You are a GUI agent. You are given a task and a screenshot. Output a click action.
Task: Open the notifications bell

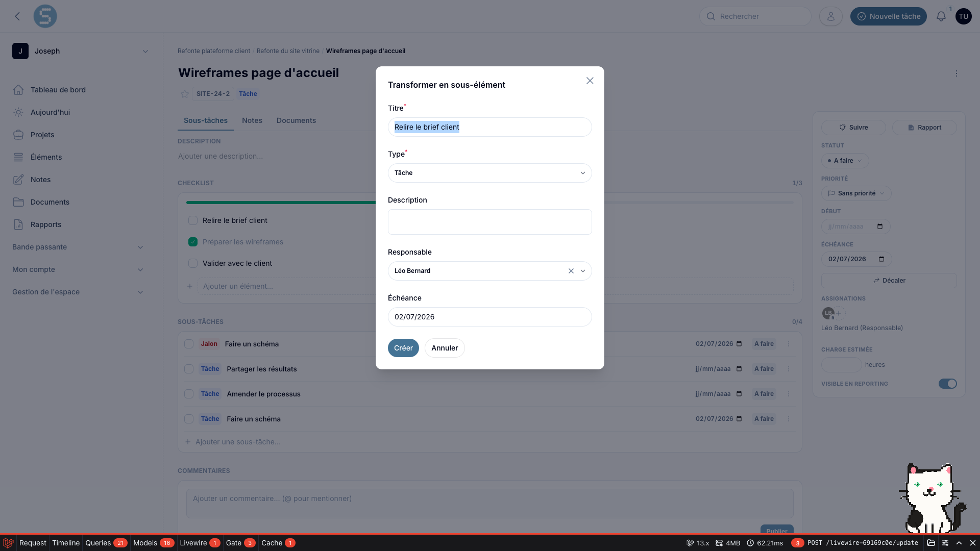pos(941,16)
